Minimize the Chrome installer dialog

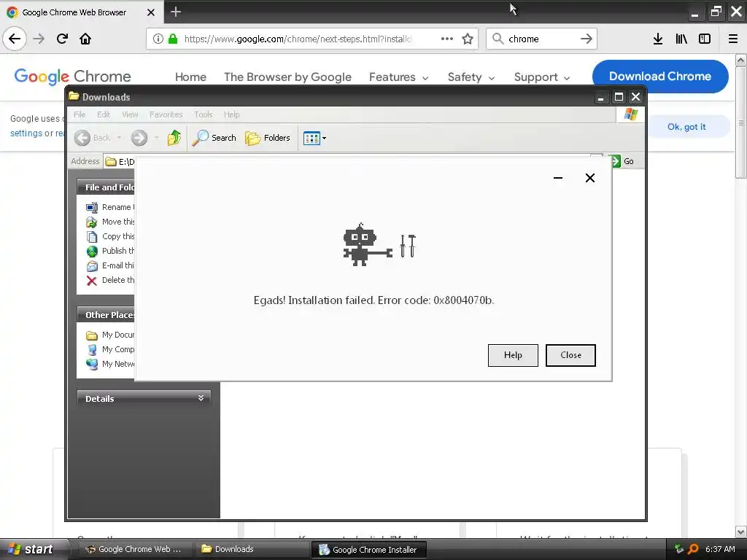pyautogui.click(x=558, y=178)
